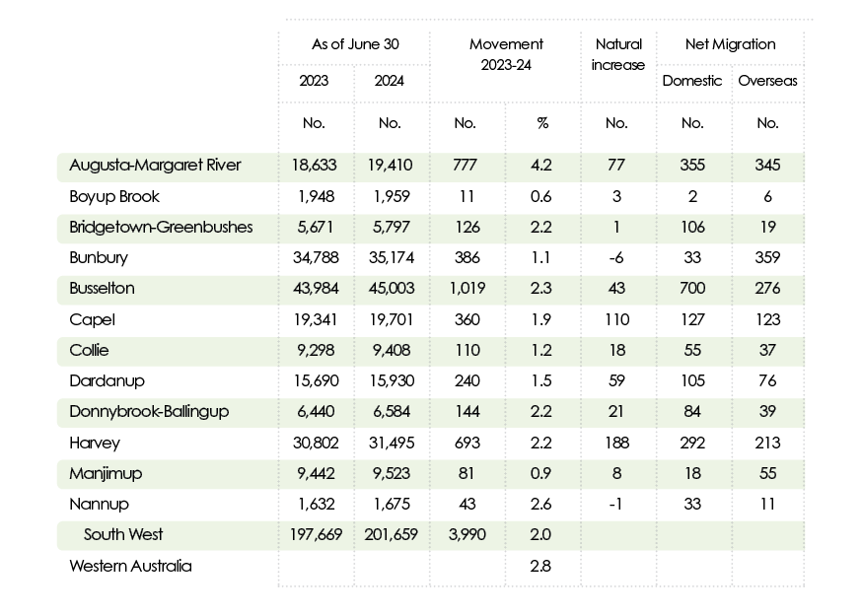Click the 'Natural increase' column header

pyautogui.click(x=617, y=54)
